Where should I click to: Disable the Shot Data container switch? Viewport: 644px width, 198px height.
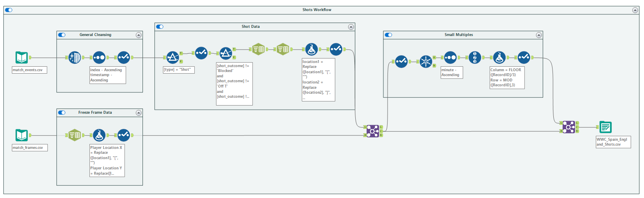click(160, 27)
